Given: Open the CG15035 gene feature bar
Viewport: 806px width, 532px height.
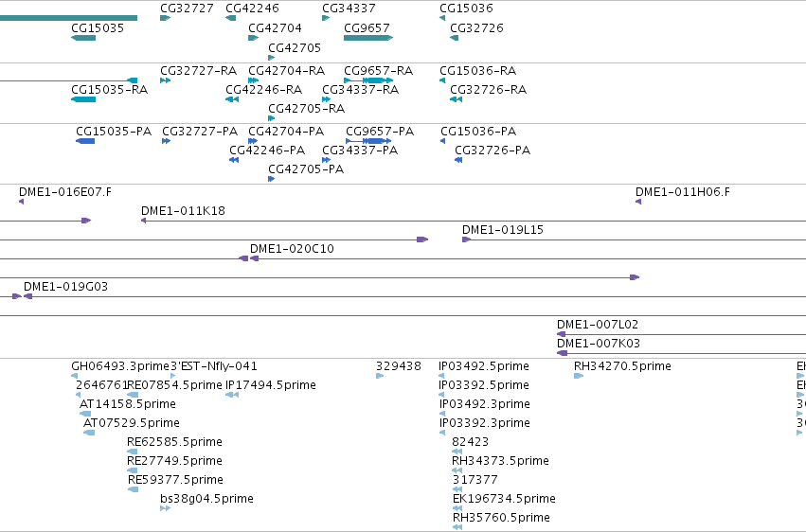Looking at the screenshot, I should point(83,38).
